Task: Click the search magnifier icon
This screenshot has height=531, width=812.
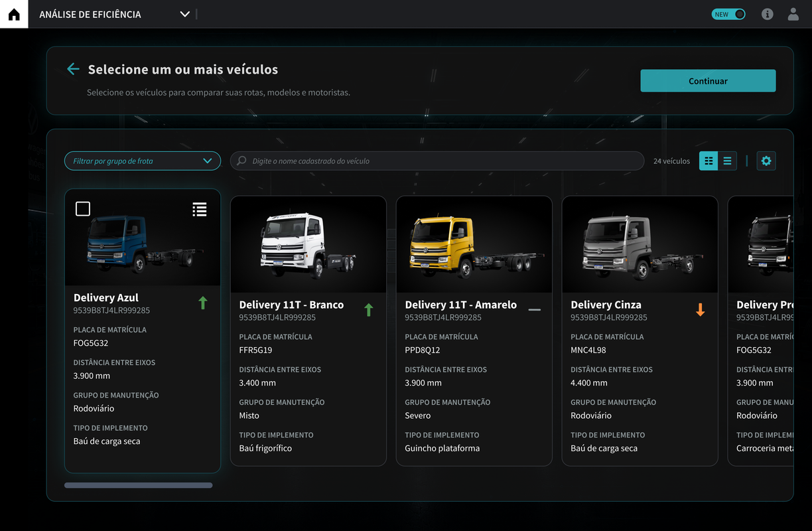Action: point(241,161)
